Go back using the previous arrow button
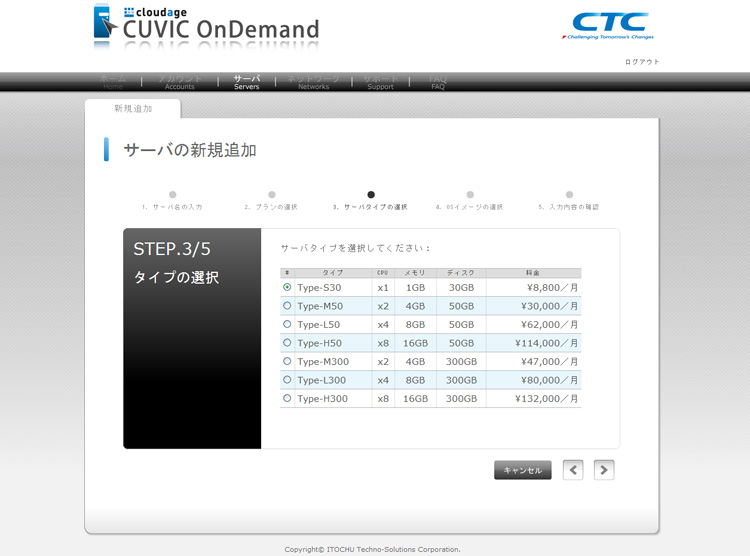 [x=572, y=470]
